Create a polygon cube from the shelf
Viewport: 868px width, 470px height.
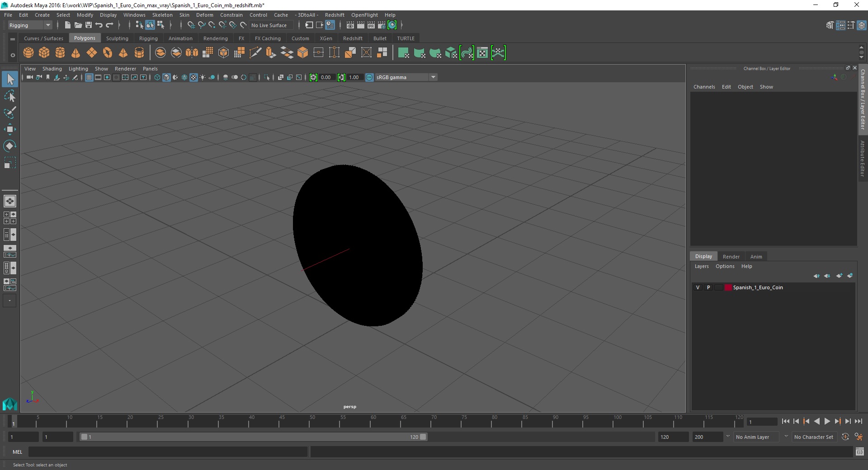click(x=44, y=53)
